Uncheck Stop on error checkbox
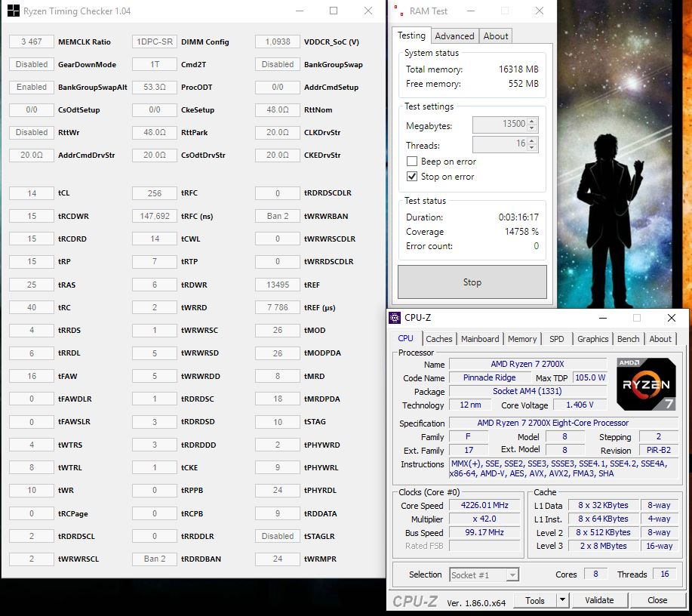 click(412, 176)
